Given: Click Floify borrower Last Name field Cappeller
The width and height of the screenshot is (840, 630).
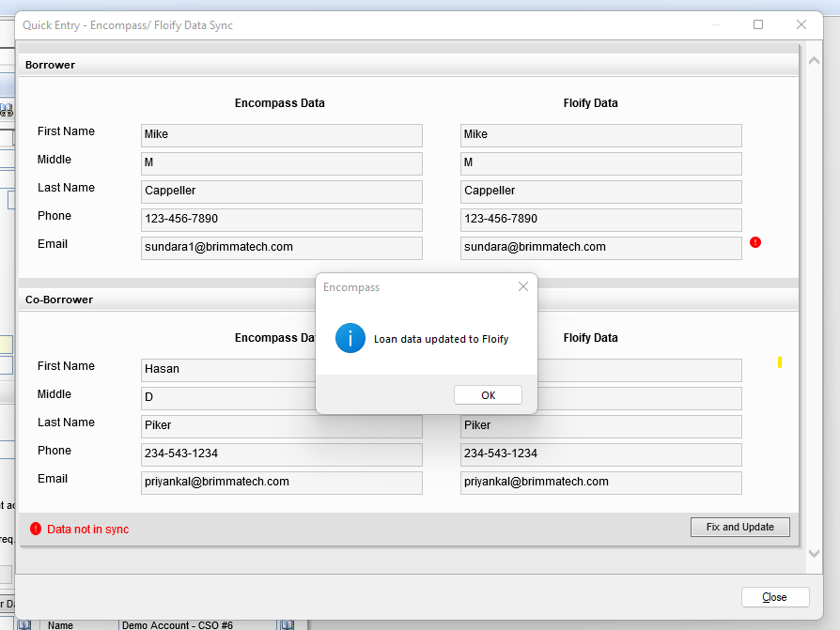Looking at the screenshot, I should (600, 191).
